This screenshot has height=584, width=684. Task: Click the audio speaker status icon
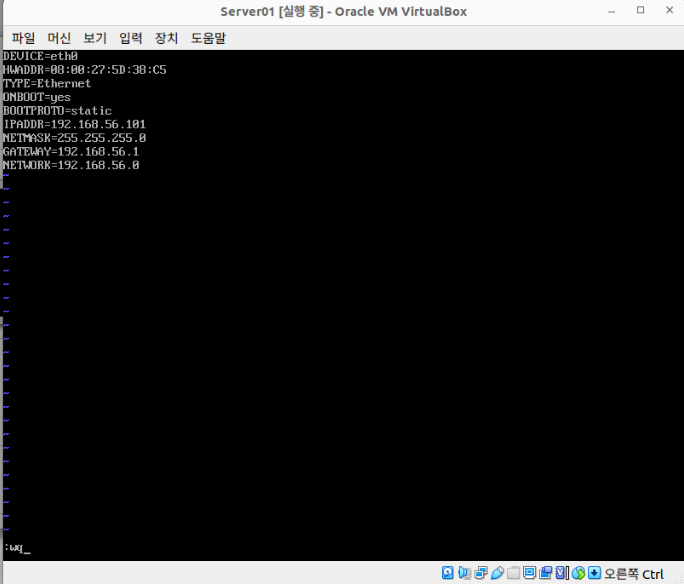pyautogui.click(x=465, y=573)
